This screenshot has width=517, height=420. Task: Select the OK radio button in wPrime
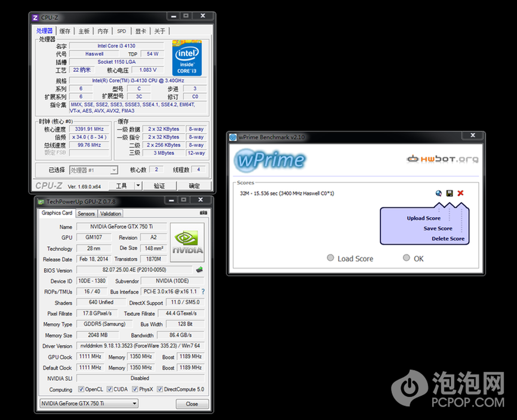(x=406, y=258)
